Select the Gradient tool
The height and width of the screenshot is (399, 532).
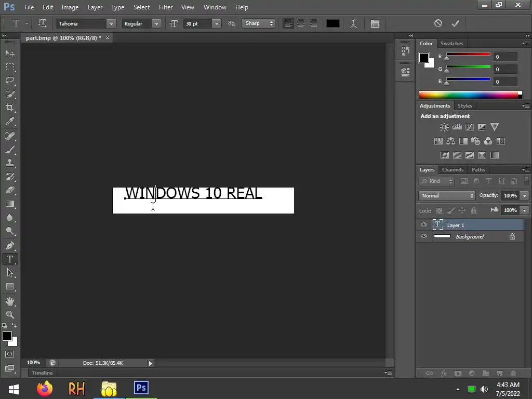pos(10,204)
